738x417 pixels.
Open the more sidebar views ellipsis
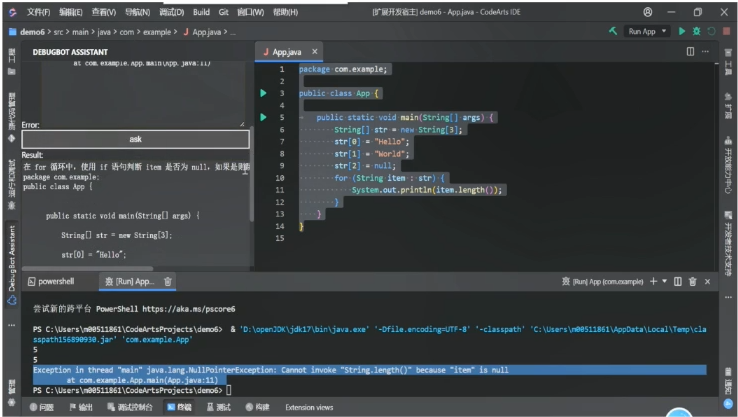12,325
